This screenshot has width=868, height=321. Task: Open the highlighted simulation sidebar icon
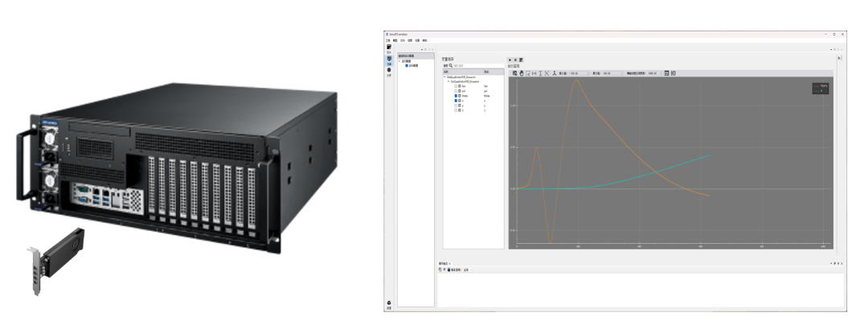[x=389, y=58]
